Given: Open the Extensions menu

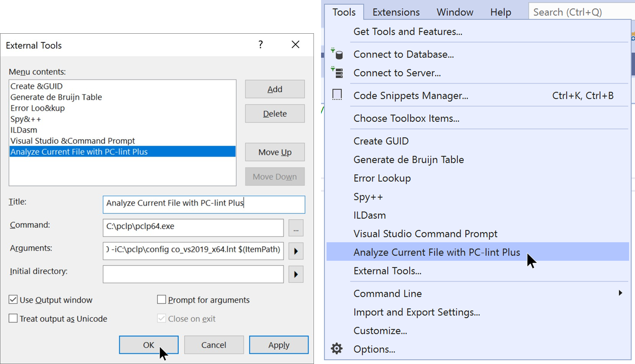Looking at the screenshot, I should (x=396, y=12).
